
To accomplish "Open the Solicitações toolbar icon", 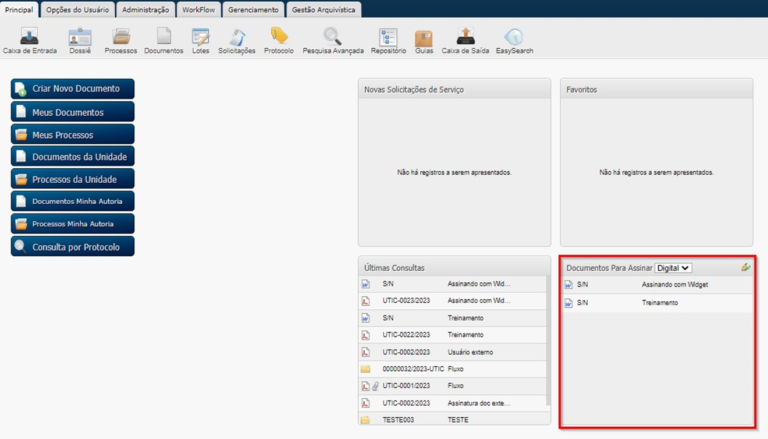I will (237, 37).
